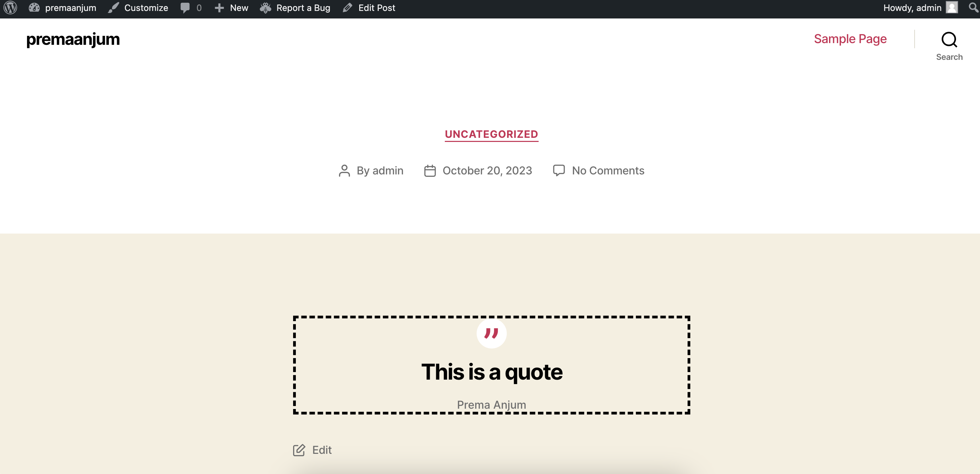Image resolution: width=980 pixels, height=474 pixels.
Task: Click the quotation mark icon on block
Action: click(492, 333)
